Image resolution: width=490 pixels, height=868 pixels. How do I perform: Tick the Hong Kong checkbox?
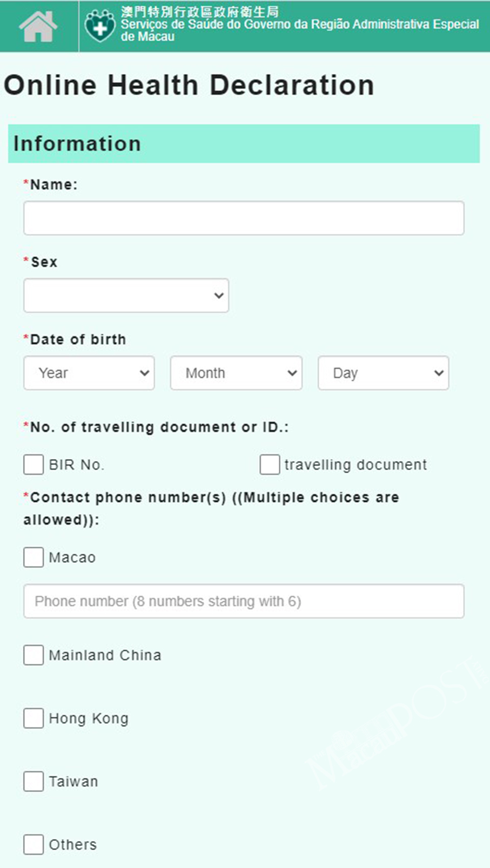click(33, 718)
